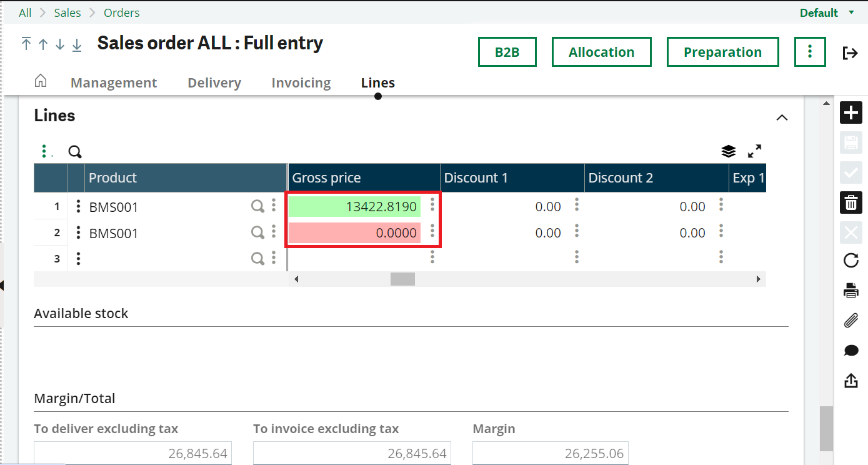Screen dimensions: 868x465
Task: Switch to the Delivery tab
Action: [214, 82]
